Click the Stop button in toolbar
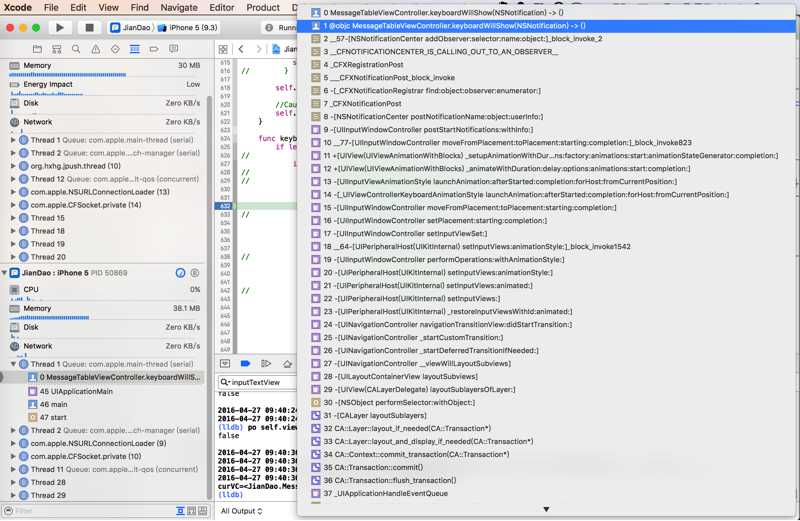800x521 pixels. (x=89, y=28)
